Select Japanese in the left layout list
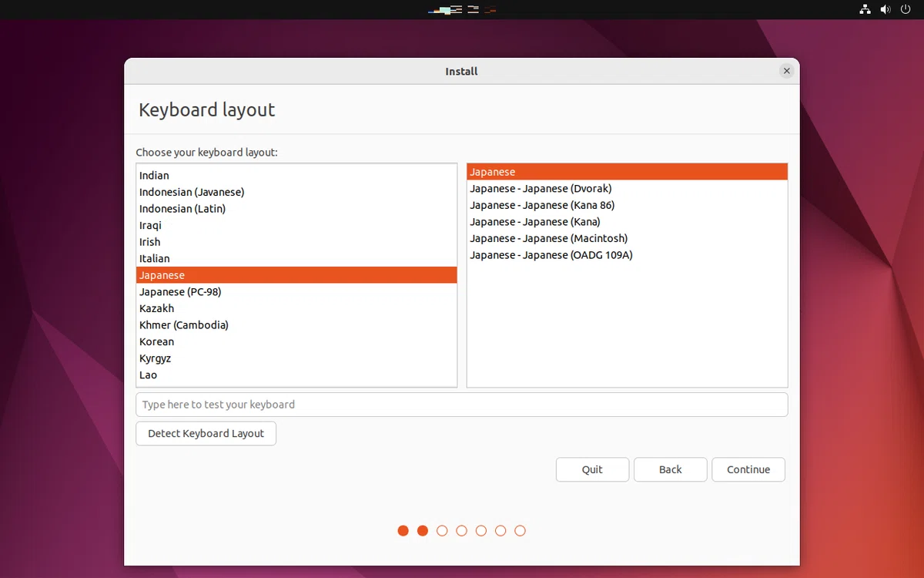 click(296, 275)
